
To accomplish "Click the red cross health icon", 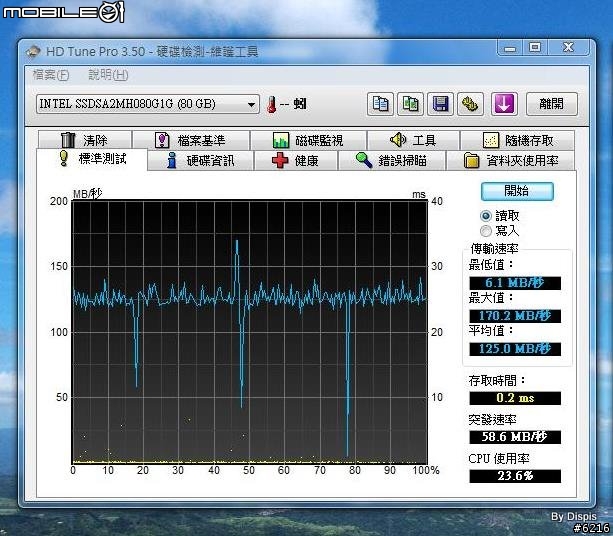I will tap(280, 160).
